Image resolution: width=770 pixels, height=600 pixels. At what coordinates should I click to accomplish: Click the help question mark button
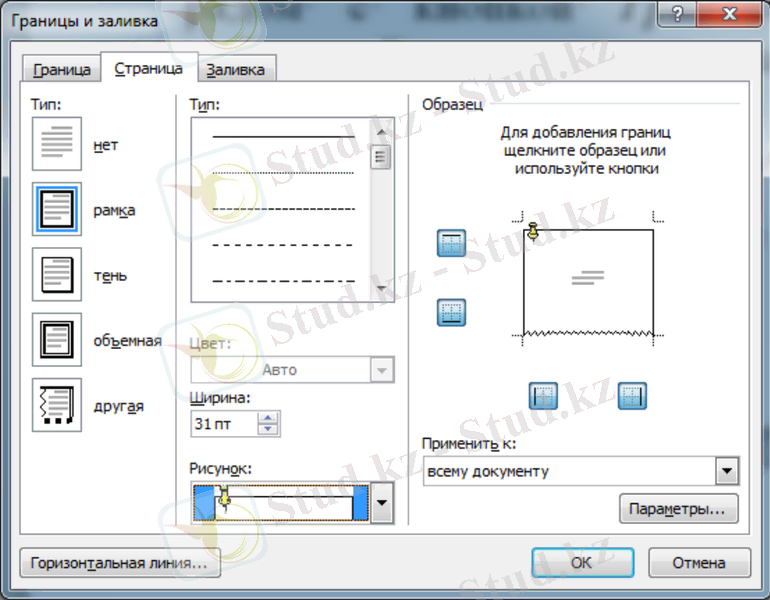[677, 14]
